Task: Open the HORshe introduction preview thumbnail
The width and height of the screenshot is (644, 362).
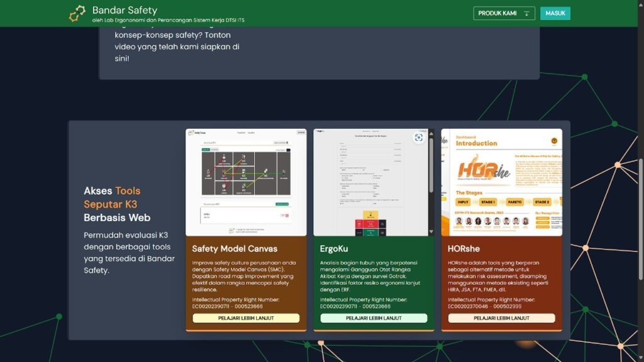Action: 501,182
